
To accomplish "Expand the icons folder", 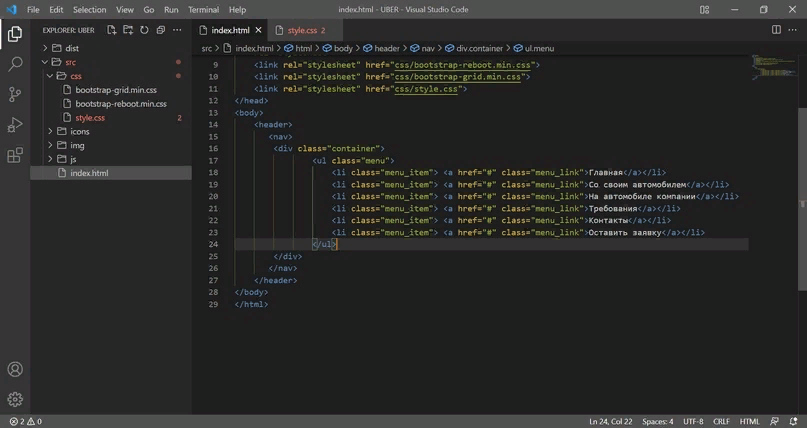I will click(50, 131).
